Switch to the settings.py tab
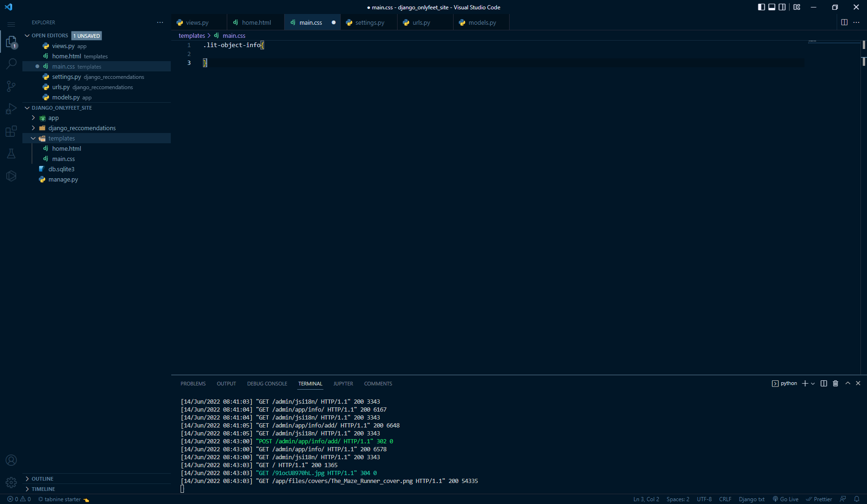Image resolution: width=867 pixels, height=504 pixels. point(369,22)
